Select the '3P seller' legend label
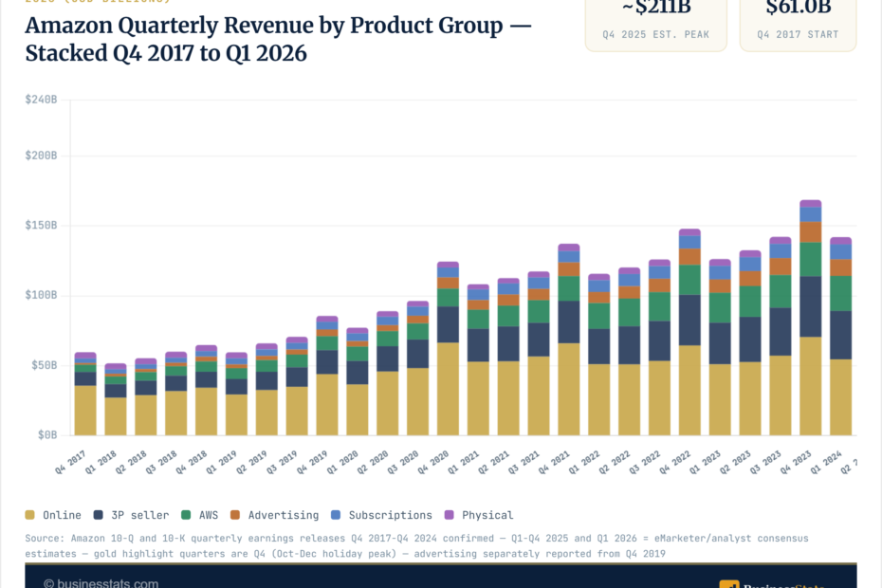Screen dimensions: 882x588 pyautogui.click(x=140, y=515)
